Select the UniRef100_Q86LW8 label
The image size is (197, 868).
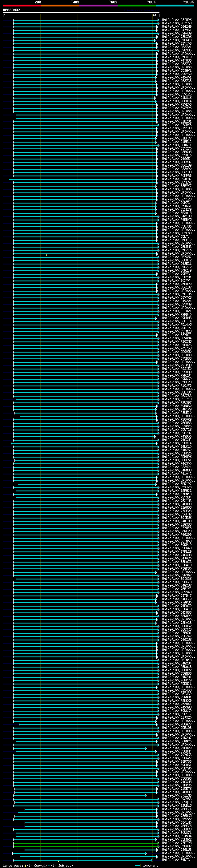(177, 850)
